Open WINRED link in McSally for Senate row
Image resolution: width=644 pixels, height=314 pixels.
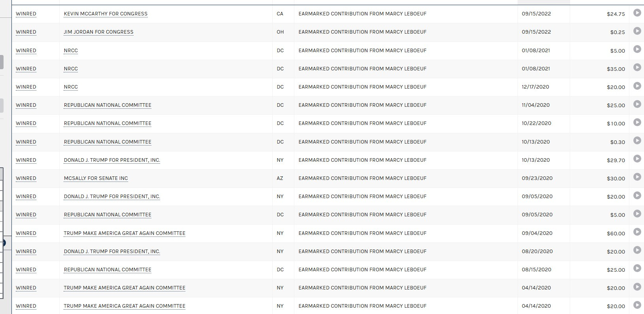point(26,178)
